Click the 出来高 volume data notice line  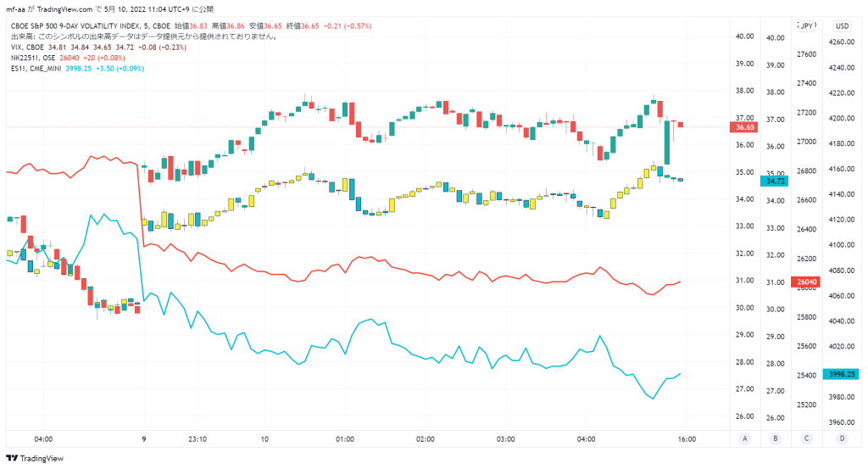pyautogui.click(x=144, y=36)
